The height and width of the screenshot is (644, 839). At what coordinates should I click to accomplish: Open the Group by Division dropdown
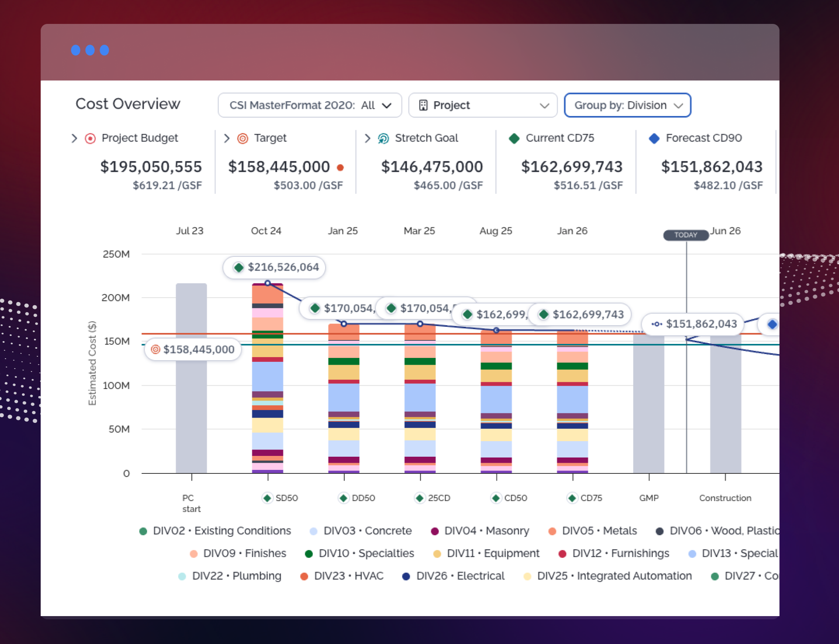(627, 105)
